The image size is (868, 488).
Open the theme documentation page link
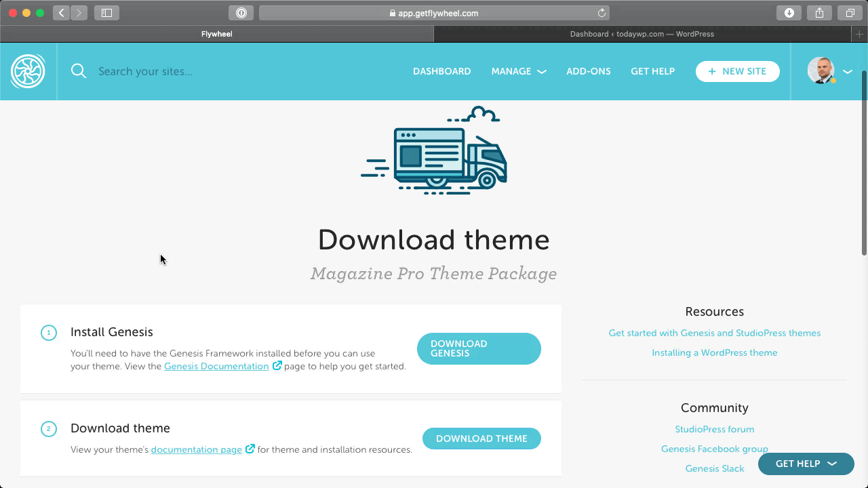tap(197, 449)
